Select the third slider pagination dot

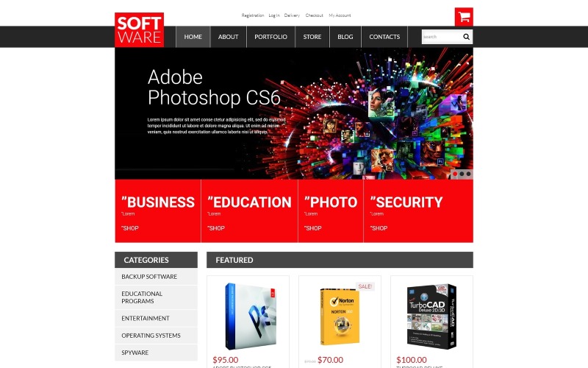coord(468,174)
